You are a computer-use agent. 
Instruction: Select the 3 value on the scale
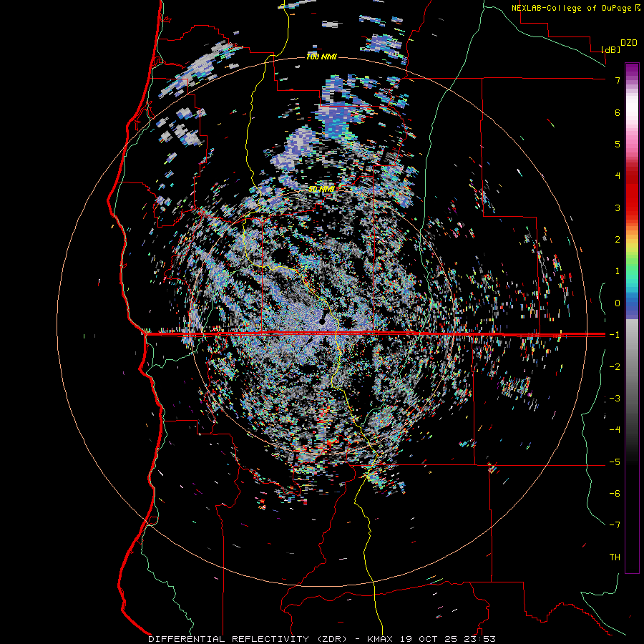click(x=618, y=208)
